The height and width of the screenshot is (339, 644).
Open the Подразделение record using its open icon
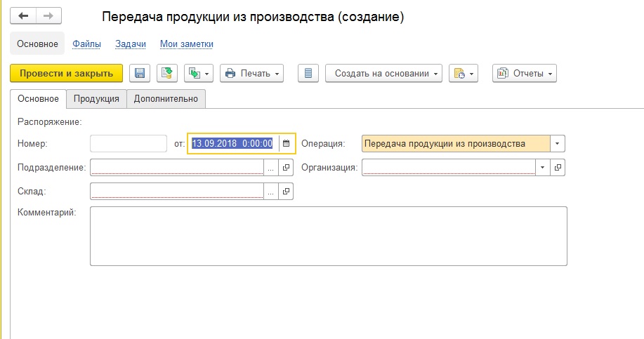286,168
